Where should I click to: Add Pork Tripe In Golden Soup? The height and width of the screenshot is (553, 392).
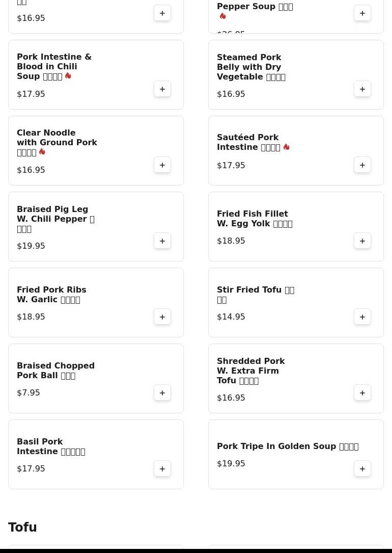coord(362,468)
